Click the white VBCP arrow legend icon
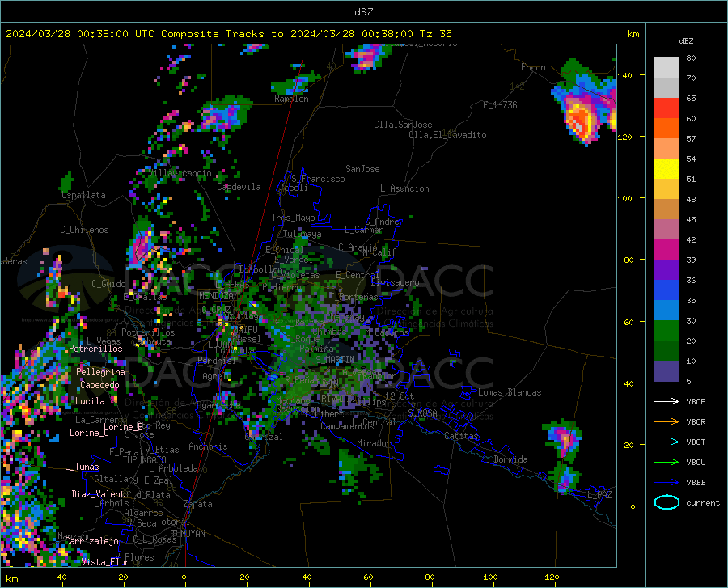This screenshot has height=588, width=728. coord(667,401)
